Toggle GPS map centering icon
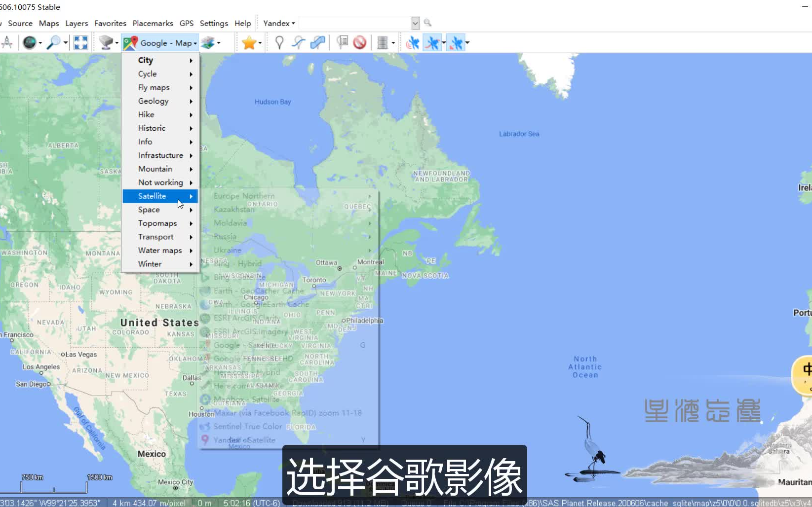This screenshot has height=507, width=812. 456,43
